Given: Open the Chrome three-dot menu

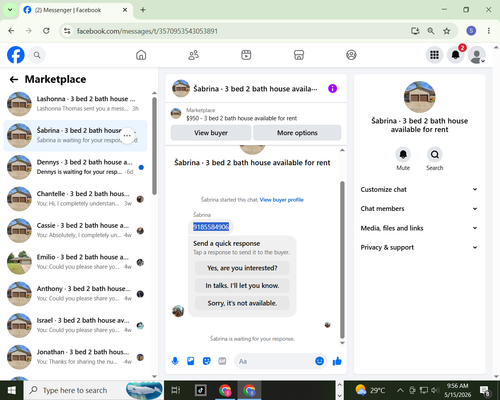Looking at the screenshot, I should coord(489,31).
